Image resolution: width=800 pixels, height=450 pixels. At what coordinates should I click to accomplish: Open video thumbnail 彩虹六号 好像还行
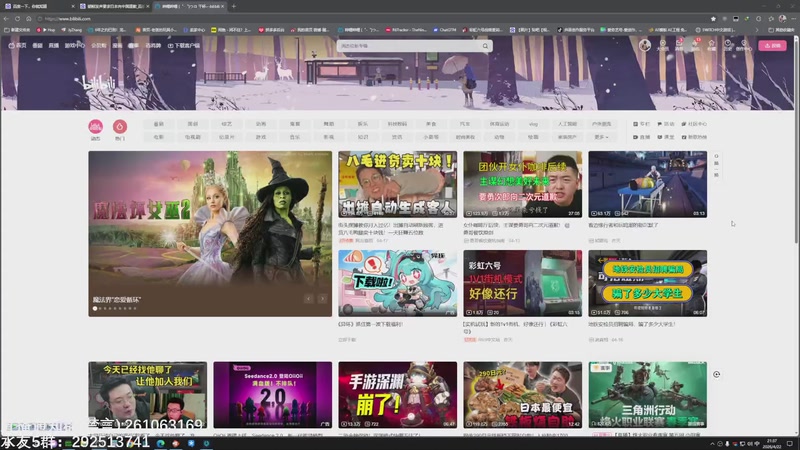522,283
